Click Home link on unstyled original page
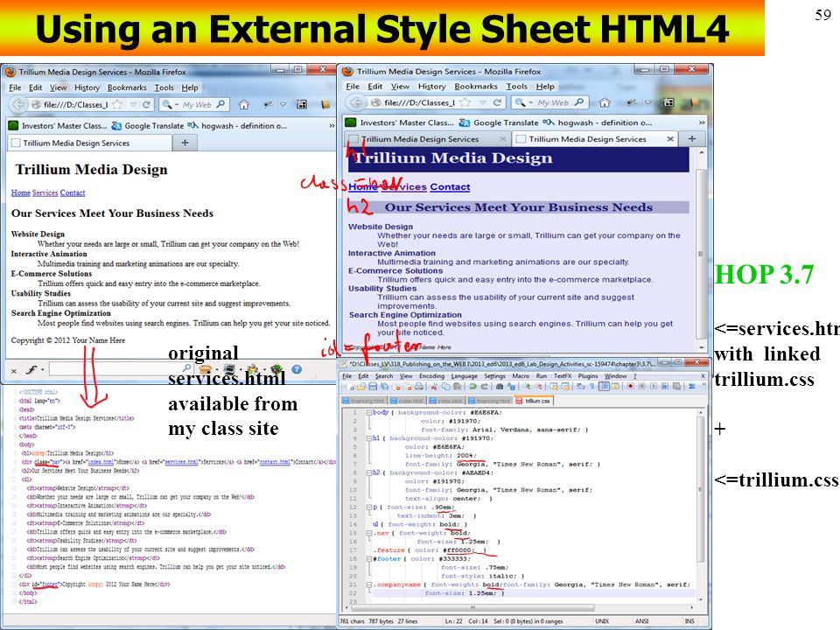Viewport: 840px width, 630px height. [x=21, y=192]
